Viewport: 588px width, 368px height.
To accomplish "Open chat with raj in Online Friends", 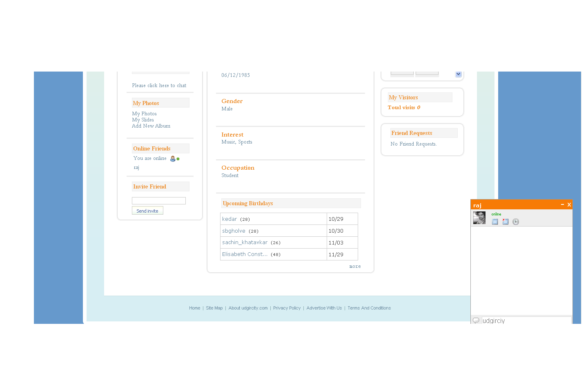I will (x=136, y=168).
